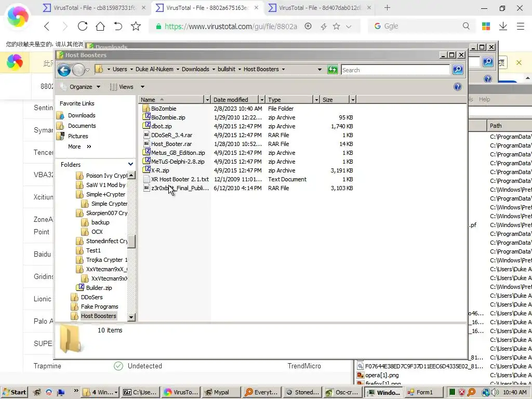Click the Downloads breadcrumb segment
The image size is (532, 399).
click(x=195, y=69)
